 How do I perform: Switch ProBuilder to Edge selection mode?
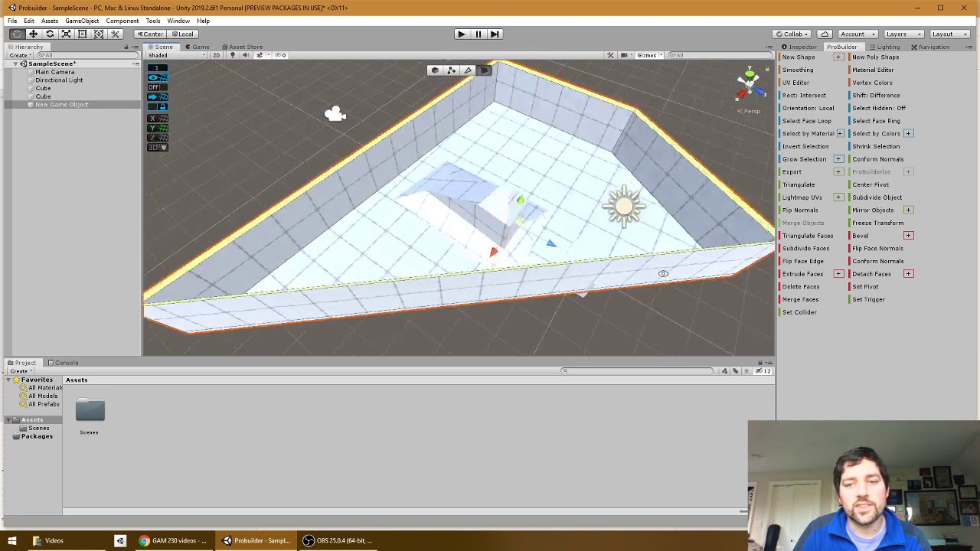[x=468, y=70]
